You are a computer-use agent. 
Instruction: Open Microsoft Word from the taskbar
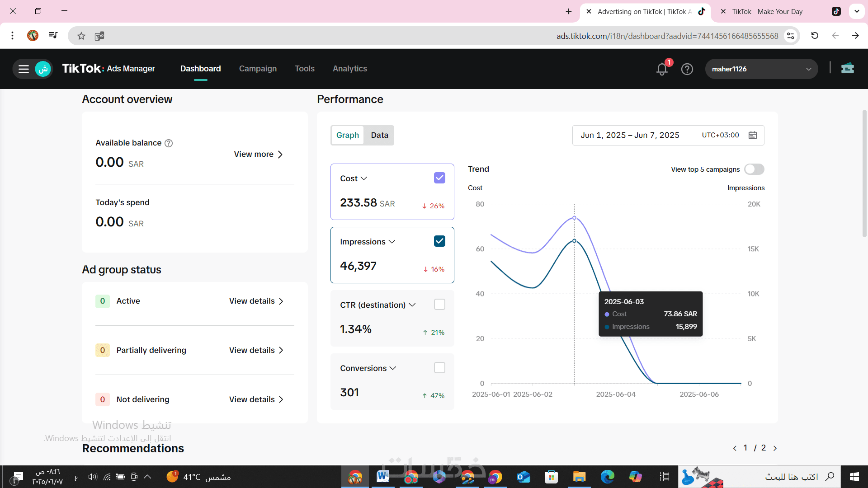pyautogui.click(x=382, y=476)
